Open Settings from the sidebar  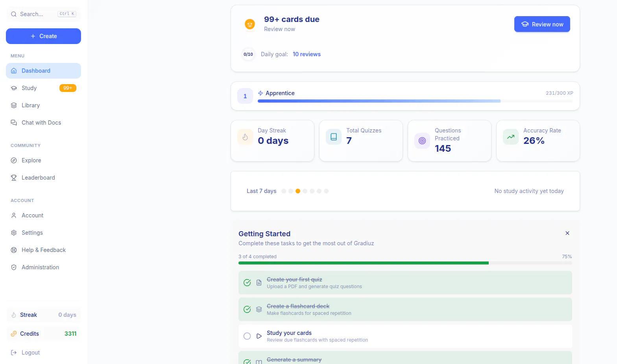point(43,233)
